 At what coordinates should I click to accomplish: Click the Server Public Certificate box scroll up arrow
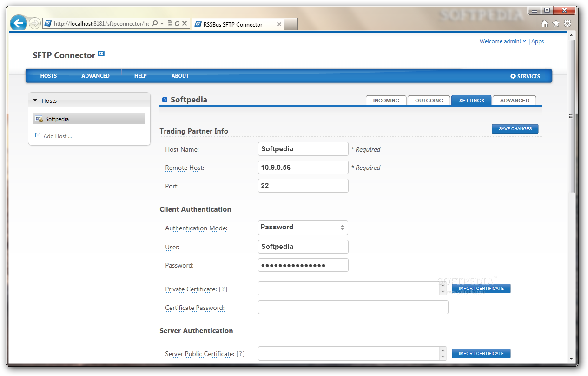[x=443, y=350]
